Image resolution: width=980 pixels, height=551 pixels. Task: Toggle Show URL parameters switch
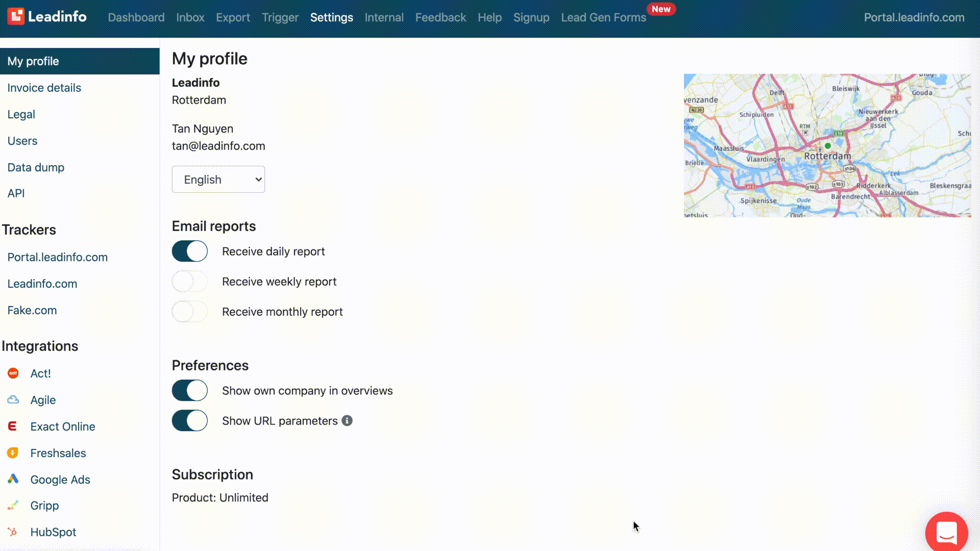coord(190,420)
